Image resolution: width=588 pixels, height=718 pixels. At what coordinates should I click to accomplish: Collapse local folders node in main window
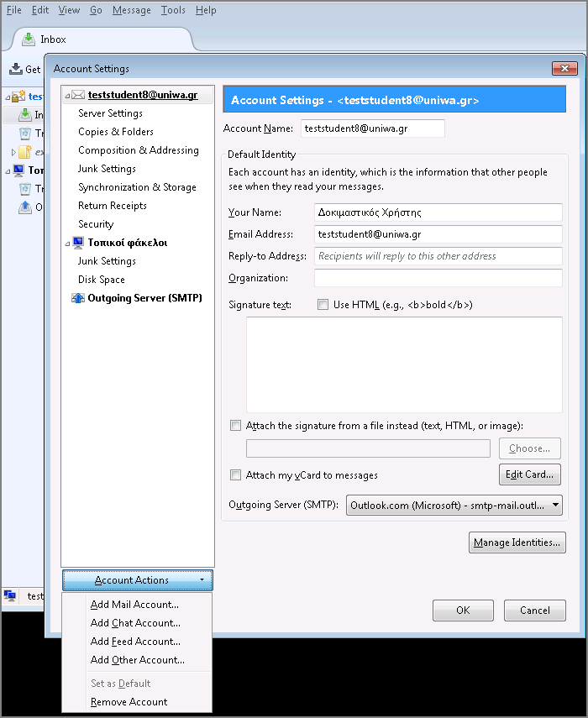[x=8, y=171]
